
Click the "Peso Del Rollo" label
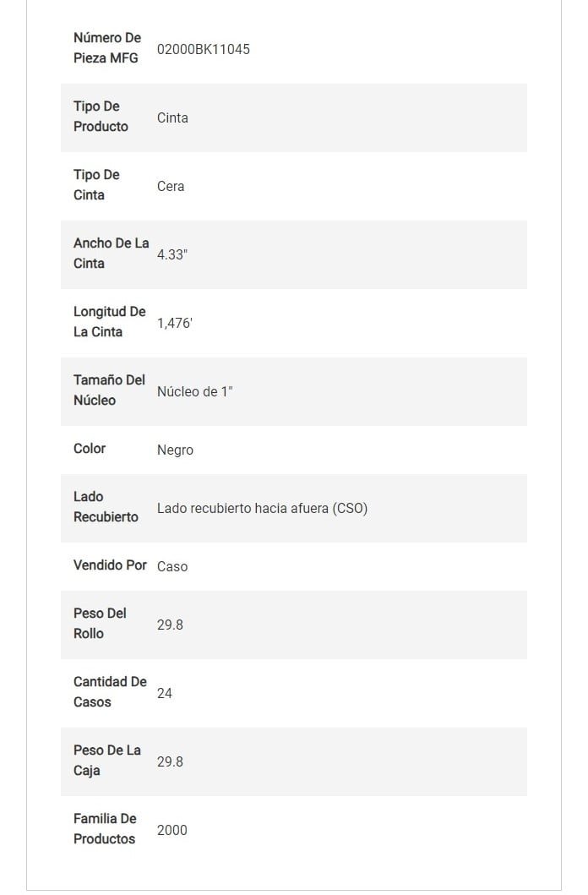(x=100, y=624)
